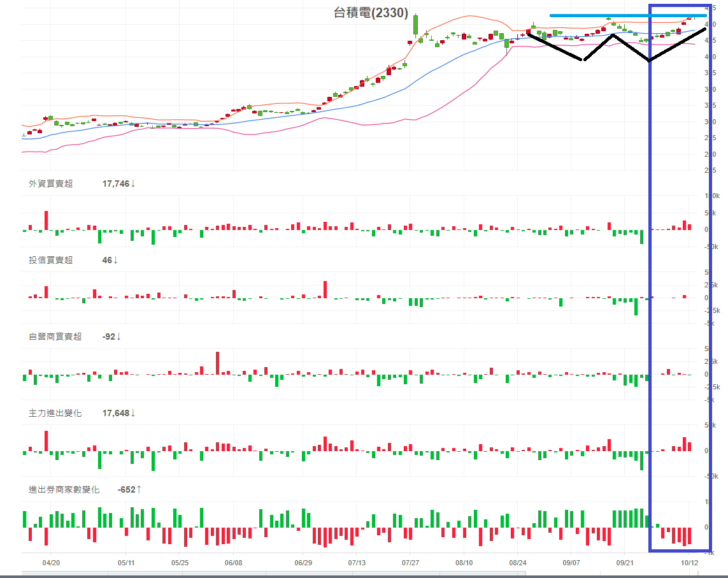The width and height of the screenshot is (728, 578).
Task: Select the tallest red bar in 投信買賣超 chart
Action: click(325, 289)
